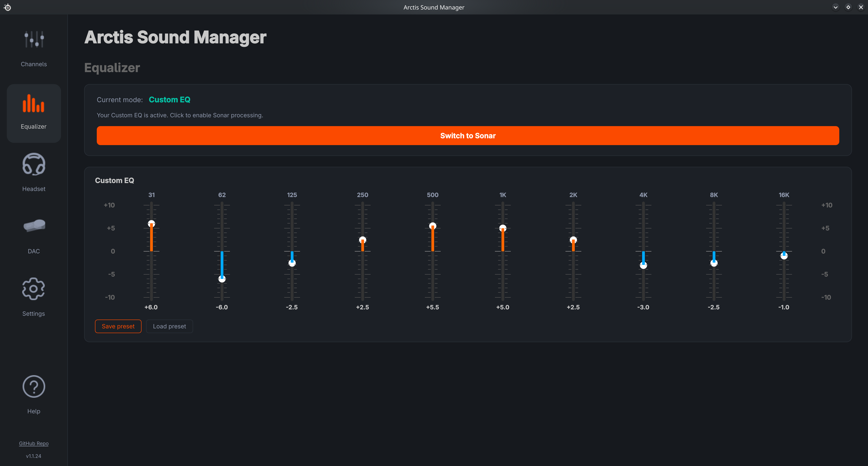The image size is (868, 466).
Task: Switch to the Headset label tab
Action: tap(34, 189)
